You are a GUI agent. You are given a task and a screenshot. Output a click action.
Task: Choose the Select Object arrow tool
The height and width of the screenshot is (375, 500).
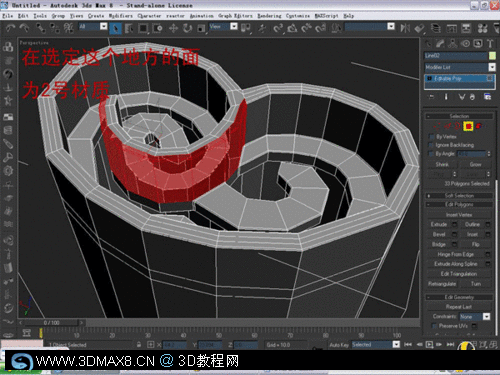coord(115,28)
